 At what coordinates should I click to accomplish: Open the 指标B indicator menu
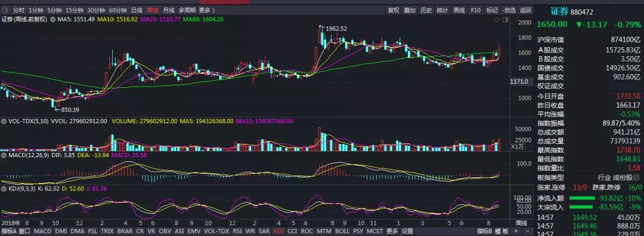coord(485,231)
